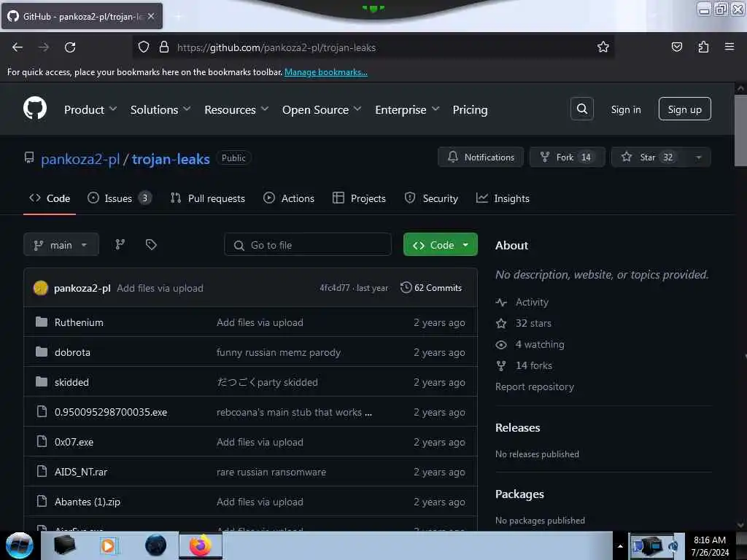Switch to the Issues tab

coord(120,198)
